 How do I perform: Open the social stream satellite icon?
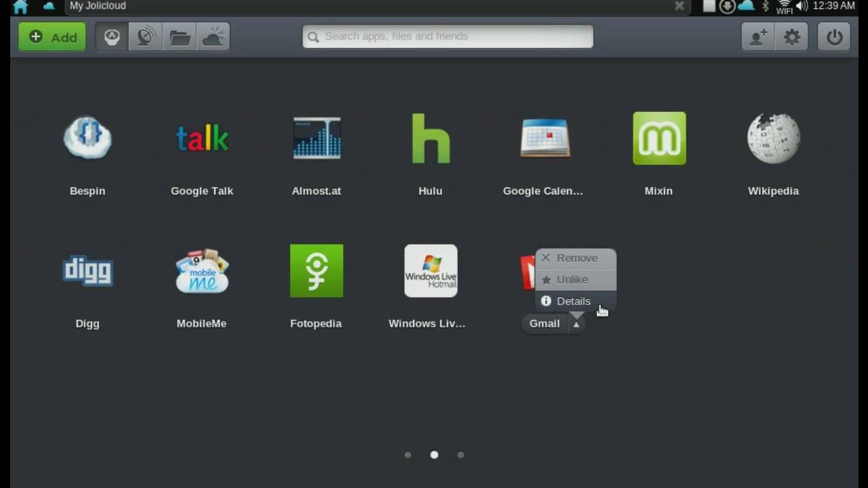[x=146, y=37]
